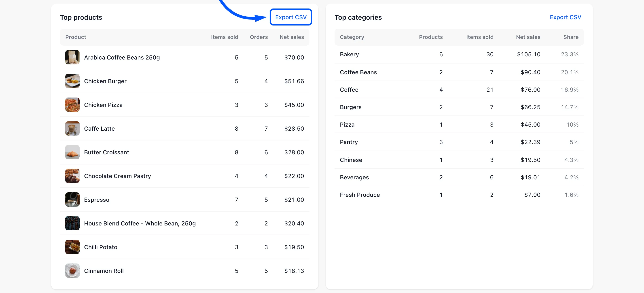Click the Cinnamon Roll product name

(x=104, y=271)
